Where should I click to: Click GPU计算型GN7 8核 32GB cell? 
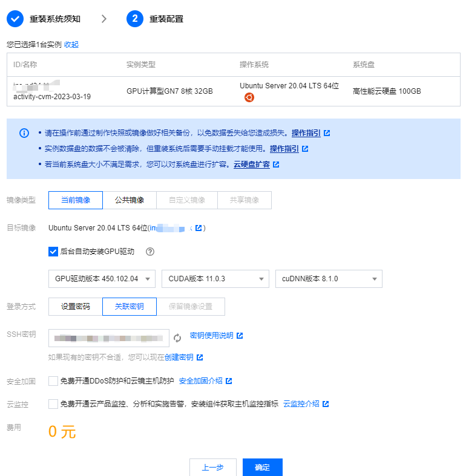(169, 91)
